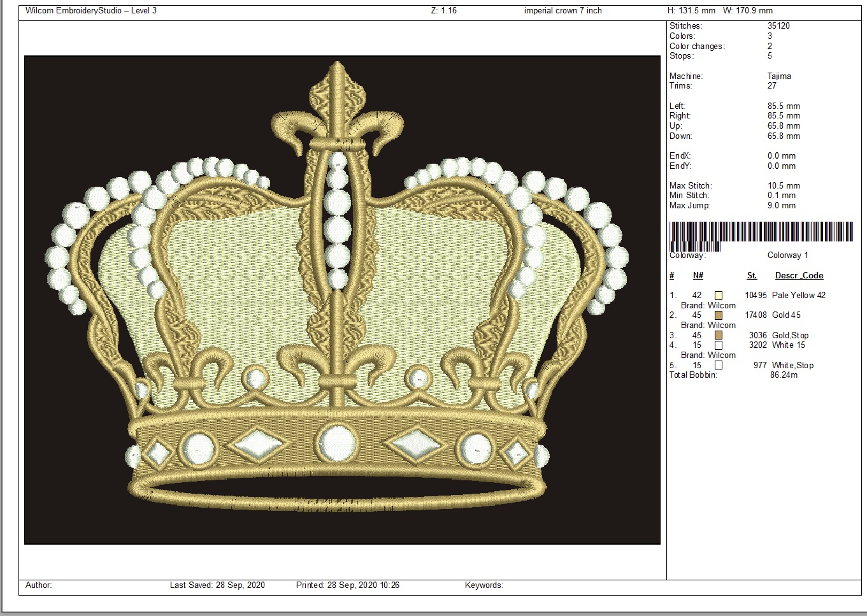
Task: Click the Pale Yellow 42 color swatch
Action: coord(719,296)
